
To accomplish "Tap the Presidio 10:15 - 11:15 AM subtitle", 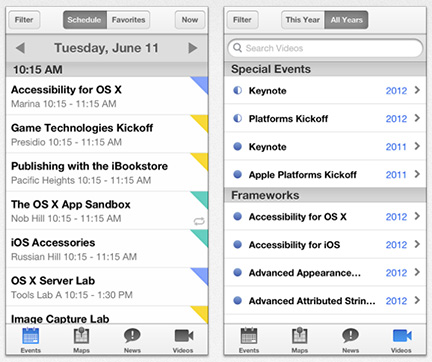I will pos(66,142).
